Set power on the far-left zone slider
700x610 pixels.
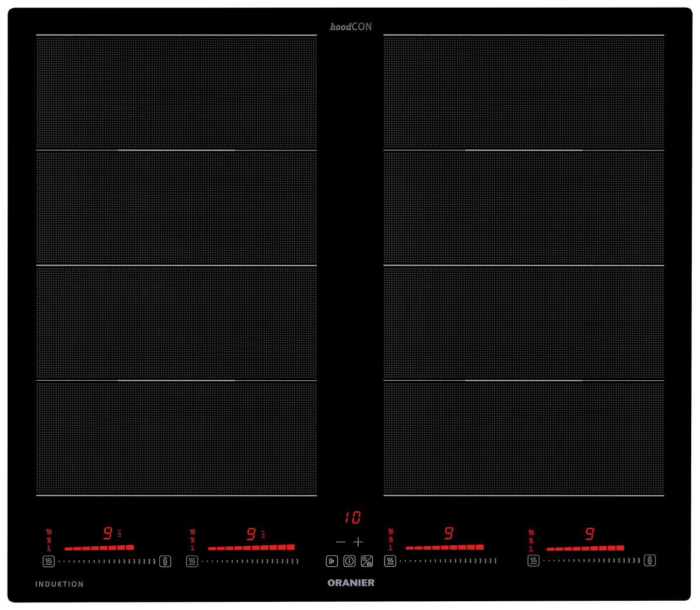[x=107, y=562]
